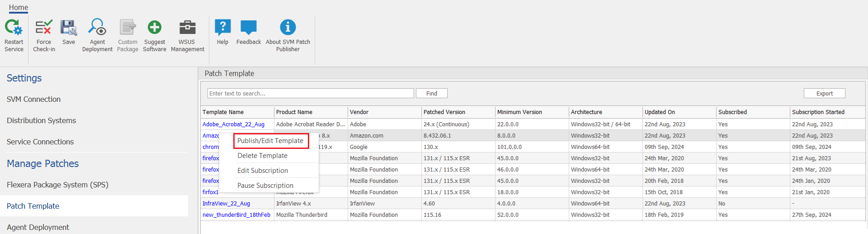Click the Export button

pos(825,93)
